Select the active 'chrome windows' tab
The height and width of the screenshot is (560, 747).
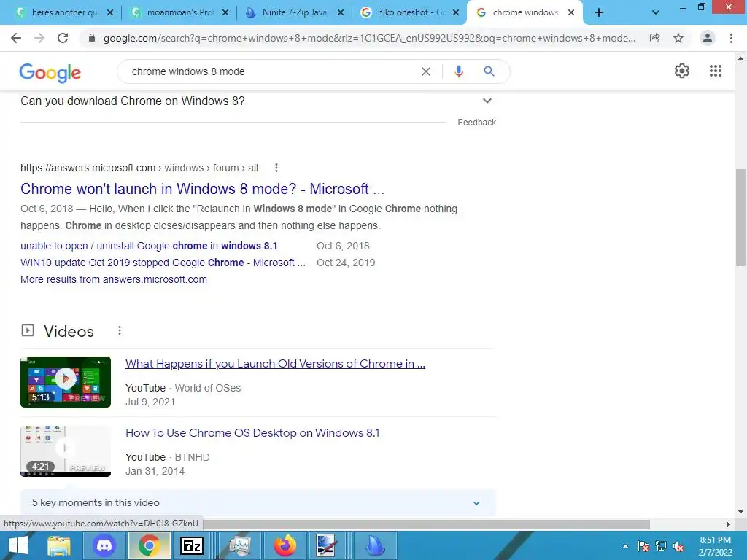coord(525,12)
